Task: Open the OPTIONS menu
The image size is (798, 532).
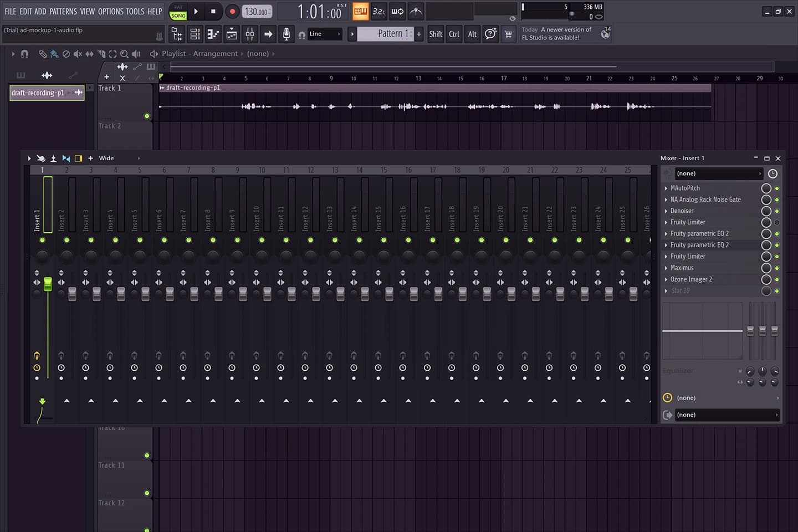Action: coord(111,11)
